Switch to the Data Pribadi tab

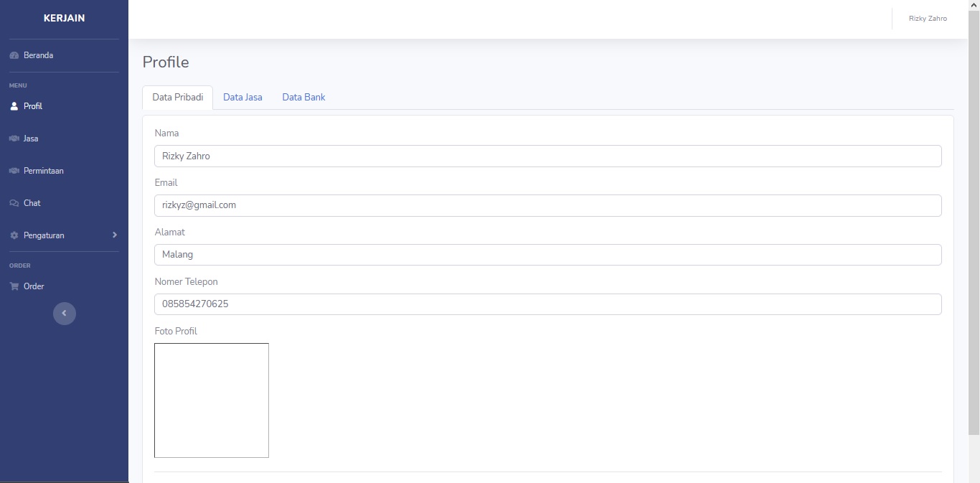[x=178, y=98]
